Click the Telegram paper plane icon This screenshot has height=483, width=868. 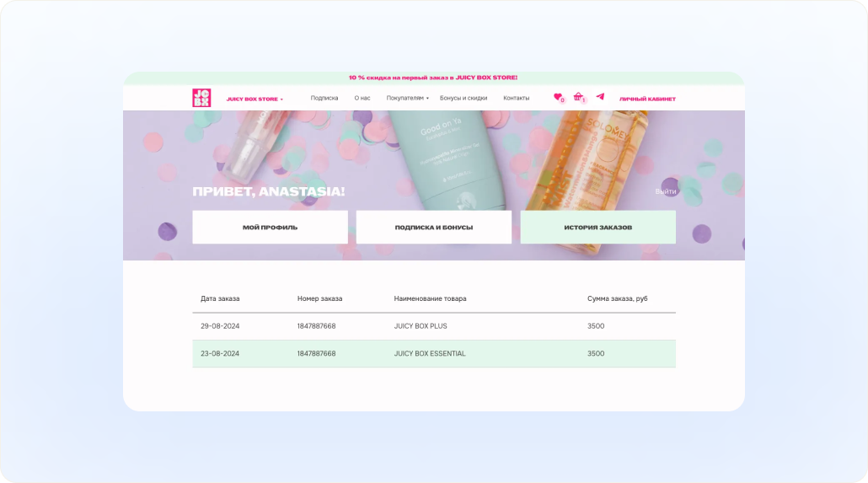[x=600, y=97]
